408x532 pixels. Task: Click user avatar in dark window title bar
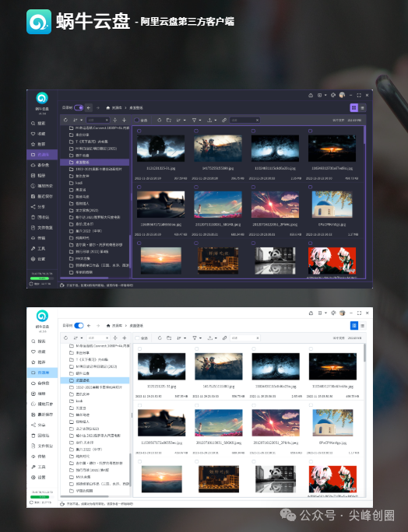342,96
